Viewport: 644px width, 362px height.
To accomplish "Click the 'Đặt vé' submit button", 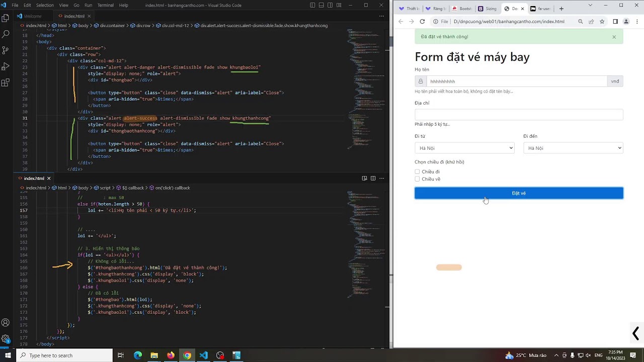I will [519, 193].
